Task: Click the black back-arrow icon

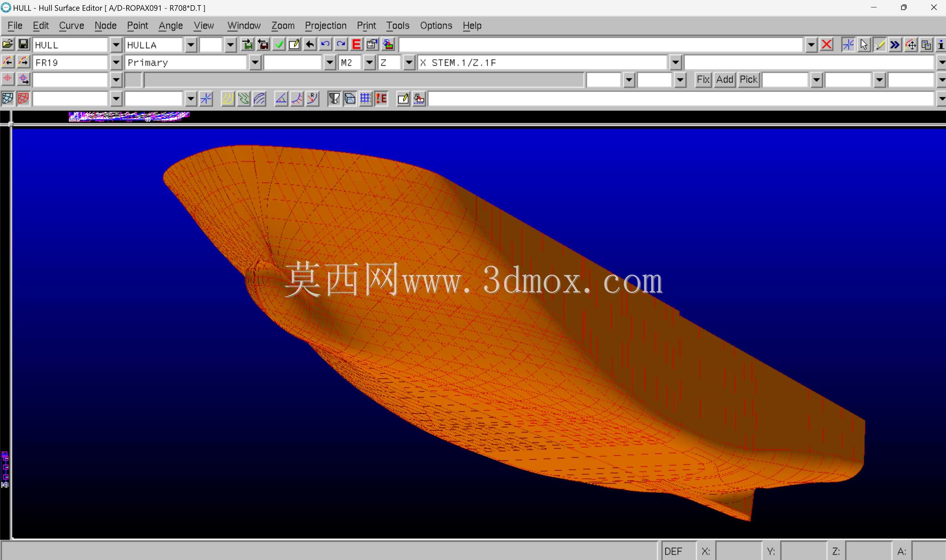Action: [310, 45]
